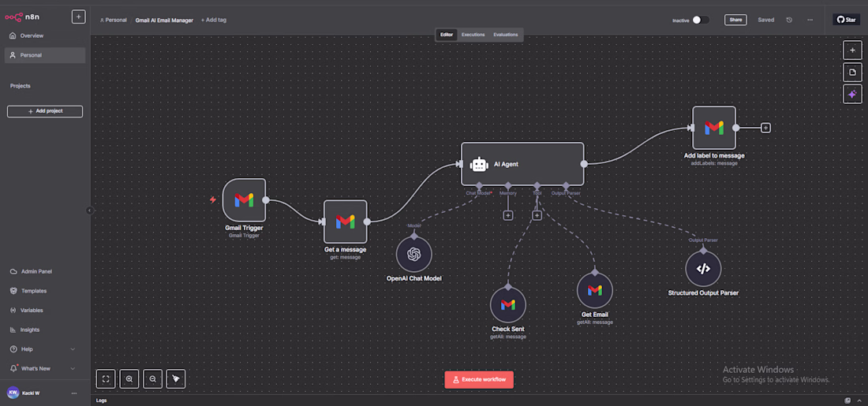868x406 pixels.
Task: Switch to the Evaluations tab
Action: [x=506, y=35]
